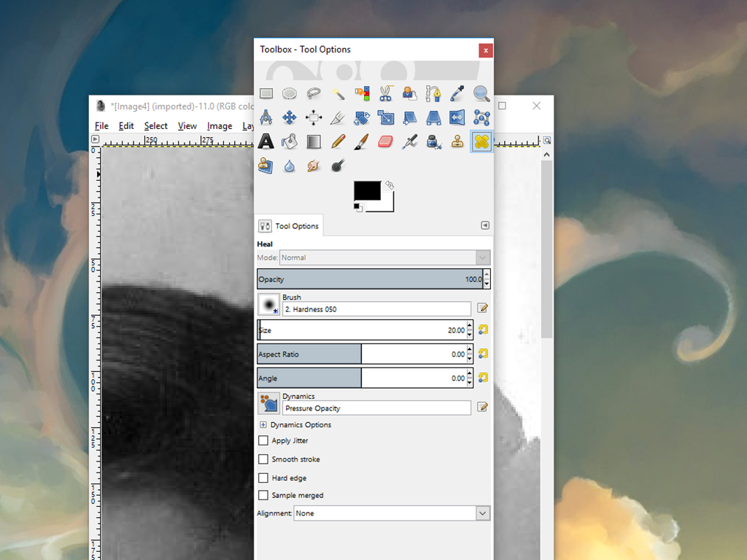Open the Edit menu
The image size is (747, 560).
click(126, 126)
